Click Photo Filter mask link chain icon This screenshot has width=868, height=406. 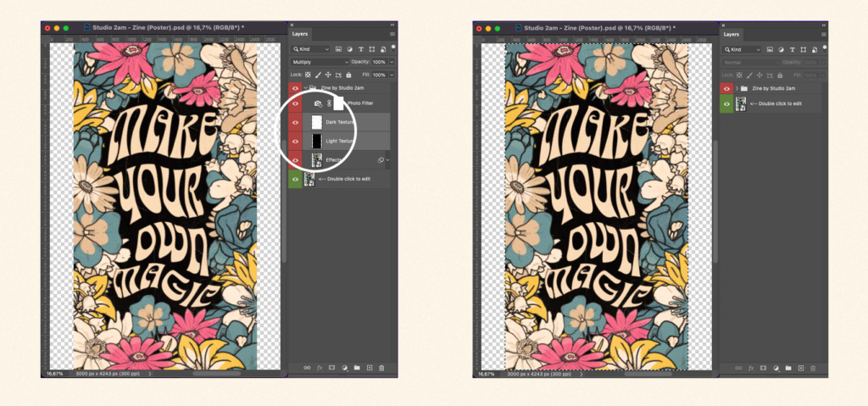328,103
